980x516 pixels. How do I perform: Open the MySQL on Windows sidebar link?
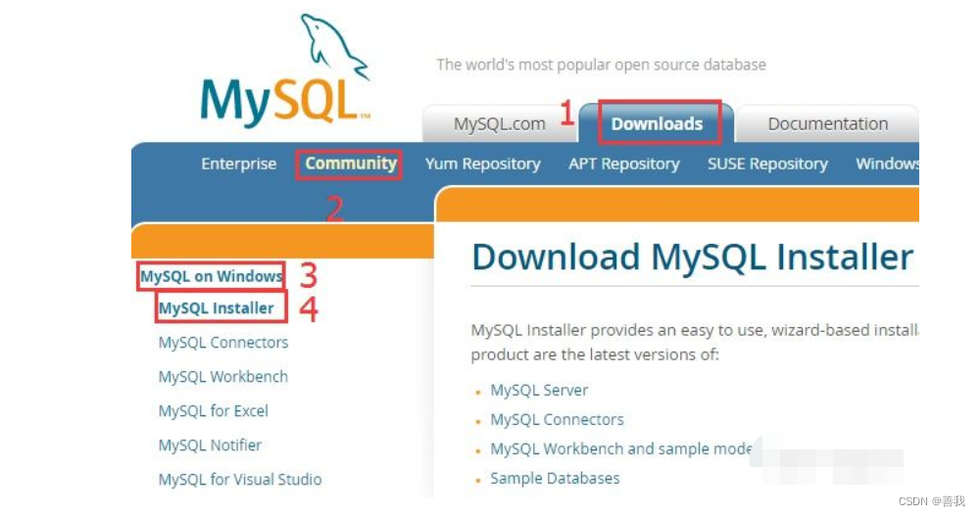212,276
